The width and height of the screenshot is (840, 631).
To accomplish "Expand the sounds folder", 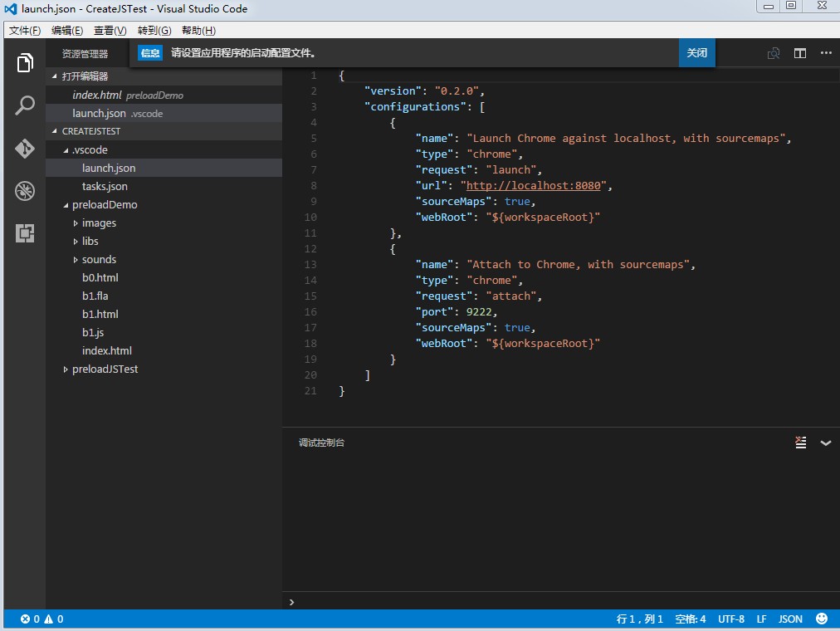I will (75, 260).
